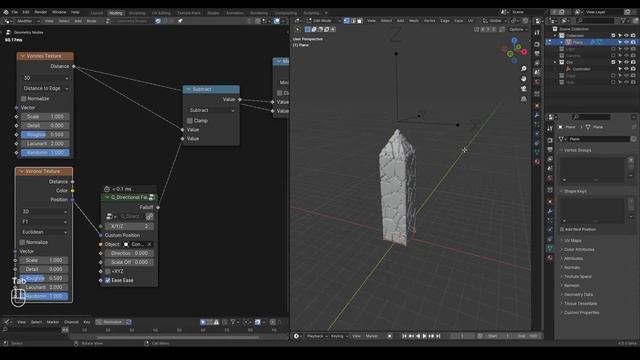Viewport: 640px width, 360px height.
Task: Hide the Plane object via eye icon
Action: pyautogui.click(x=627, y=42)
